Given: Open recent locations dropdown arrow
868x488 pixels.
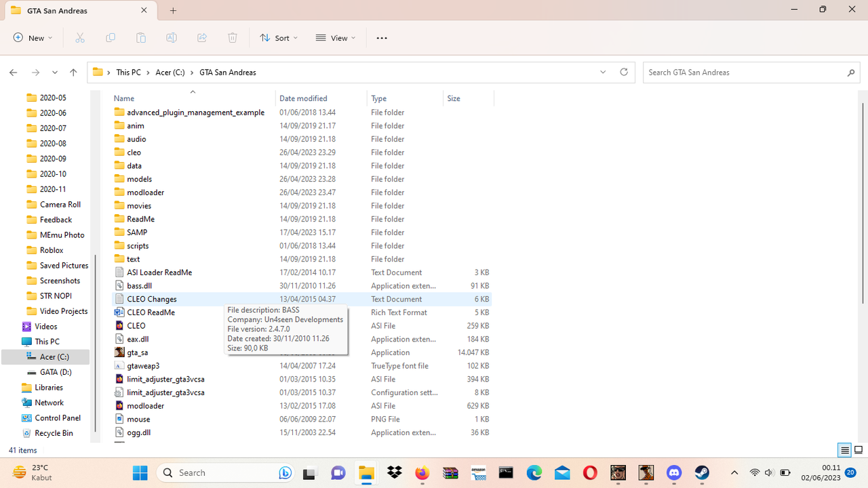Looking at the screenshot, I should (x=55, y=73).
